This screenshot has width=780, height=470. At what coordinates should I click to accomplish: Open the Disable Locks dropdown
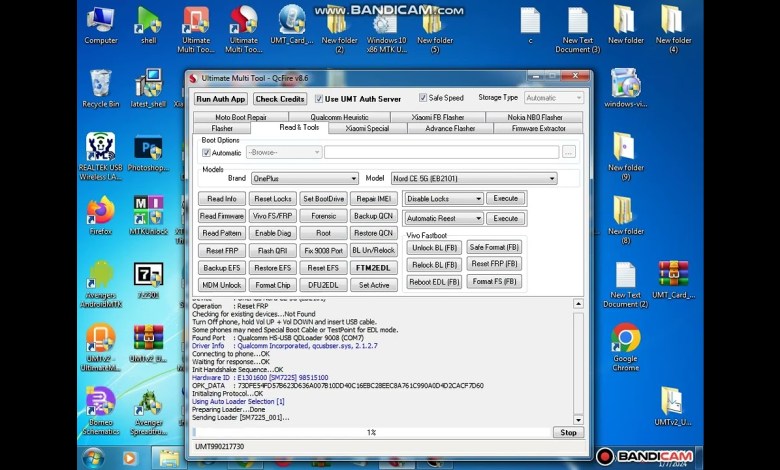tap(444, 198)
